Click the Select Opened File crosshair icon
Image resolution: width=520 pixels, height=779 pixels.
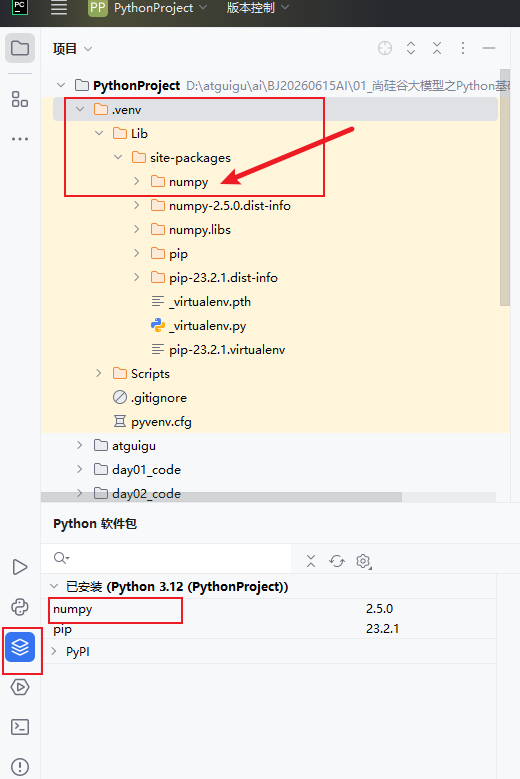click(x=385, y=48)
